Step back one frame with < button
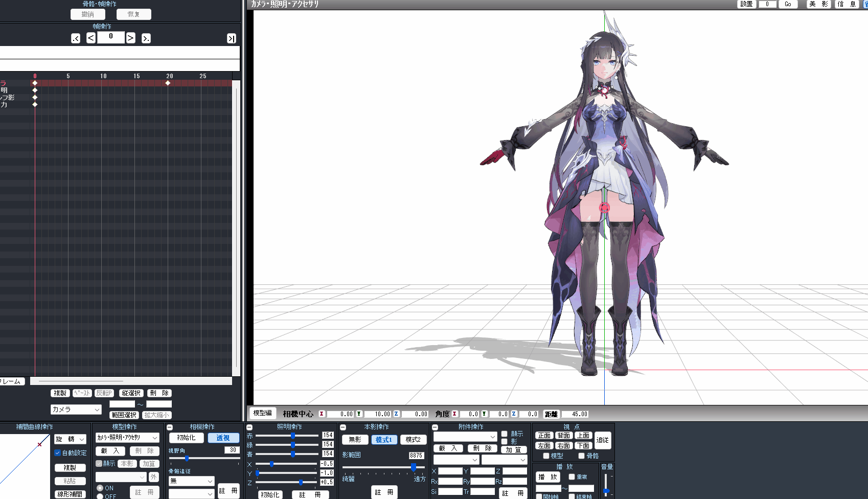The height and width of the screenshot is (499, 868). (x=90, y=38)
